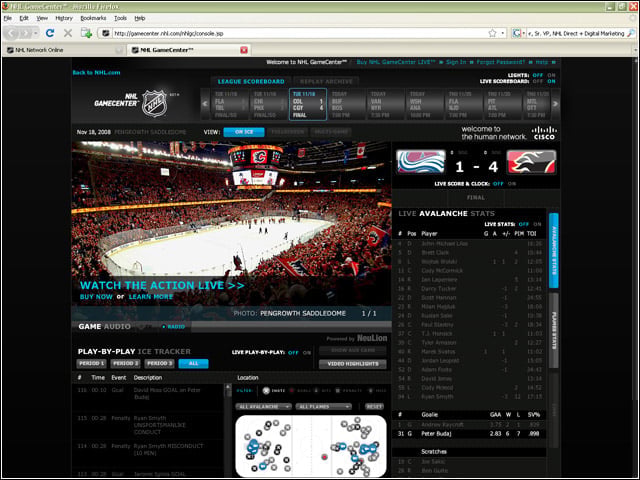
Task: Select the Replay Archive tab
Action: coord(326,81)
